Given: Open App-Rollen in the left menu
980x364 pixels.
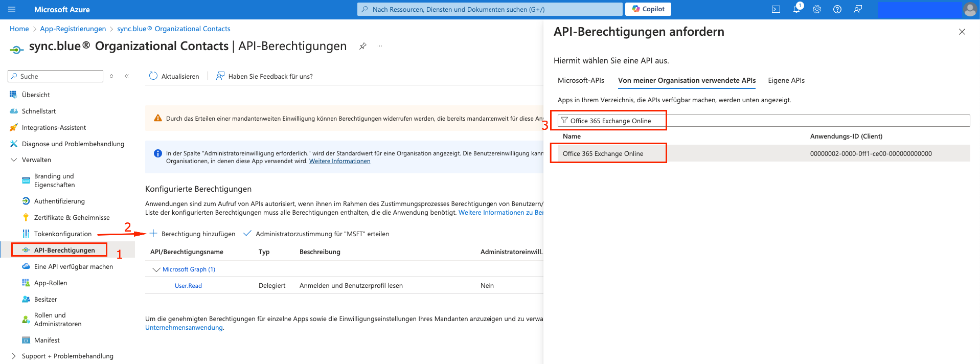Looking at the screenshot, I should [51, 283].
